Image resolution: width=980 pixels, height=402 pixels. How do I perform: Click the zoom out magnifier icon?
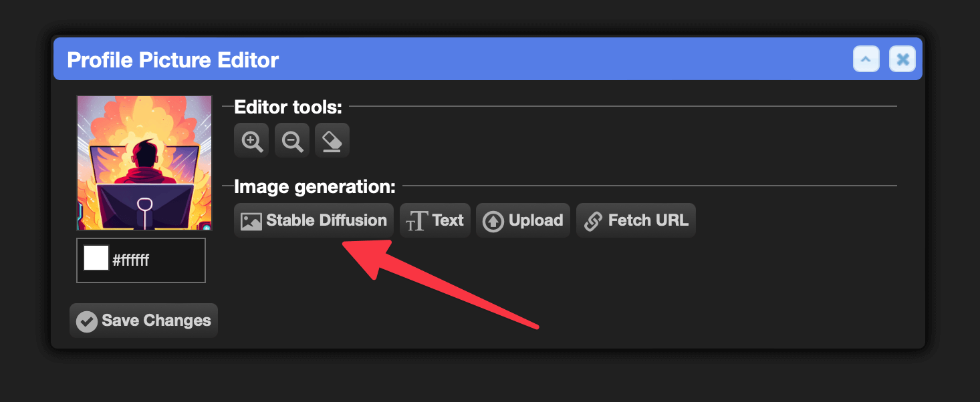click(x=292, y=140)
